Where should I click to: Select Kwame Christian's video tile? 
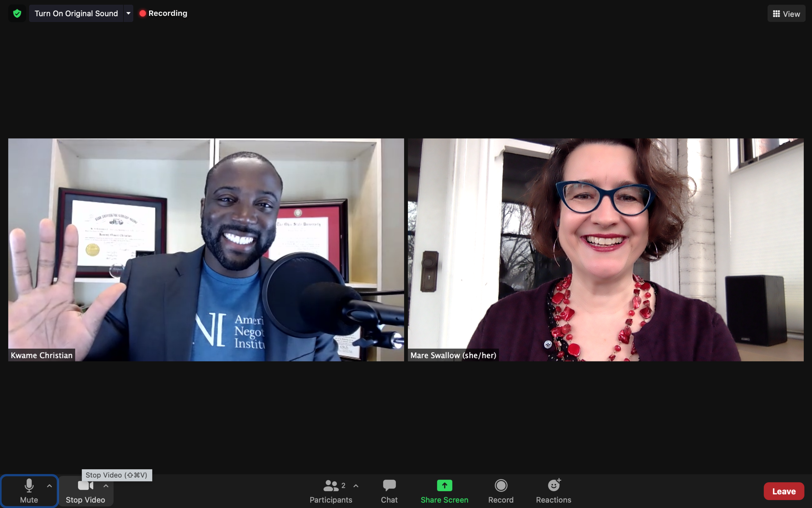point(206,249)
